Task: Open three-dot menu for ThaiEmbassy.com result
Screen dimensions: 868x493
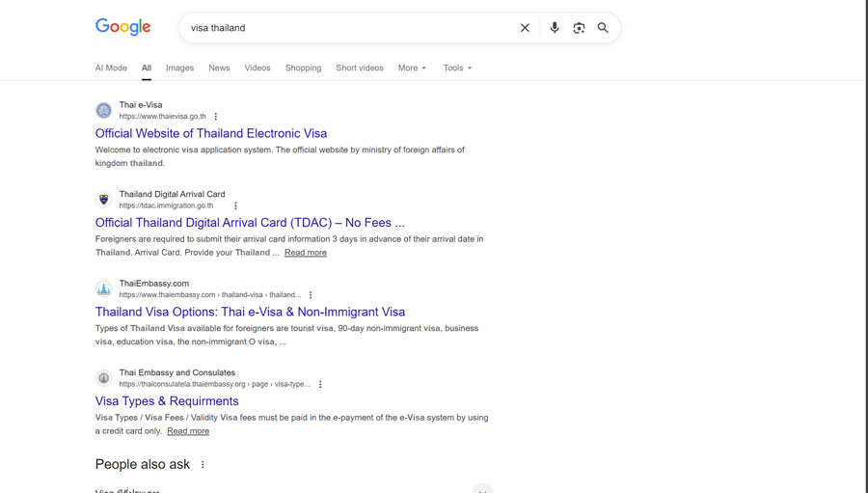Action: point(311,295)
